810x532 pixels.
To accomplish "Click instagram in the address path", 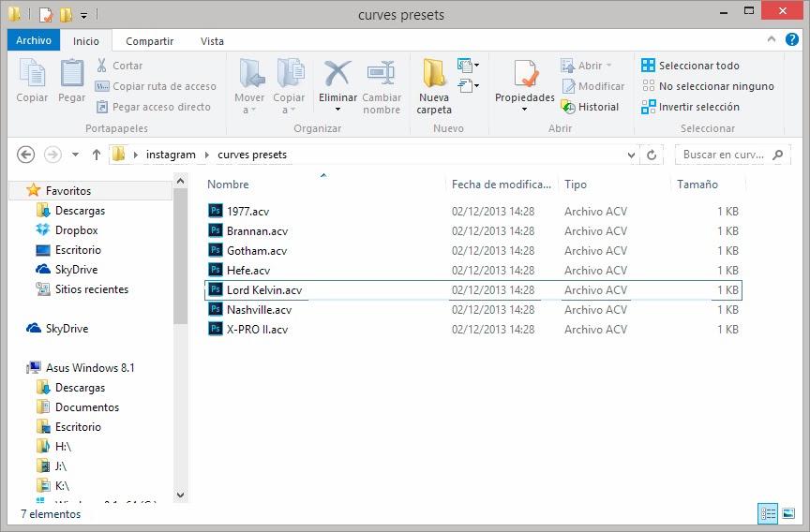I will pyautogui.click(x=171, y=155).
